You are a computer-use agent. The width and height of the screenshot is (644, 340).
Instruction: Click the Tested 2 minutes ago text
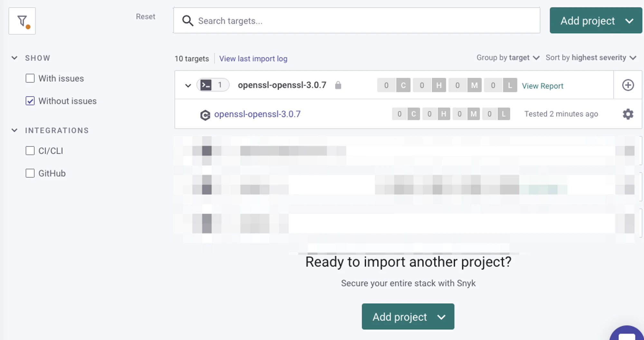tap(561, 114)
